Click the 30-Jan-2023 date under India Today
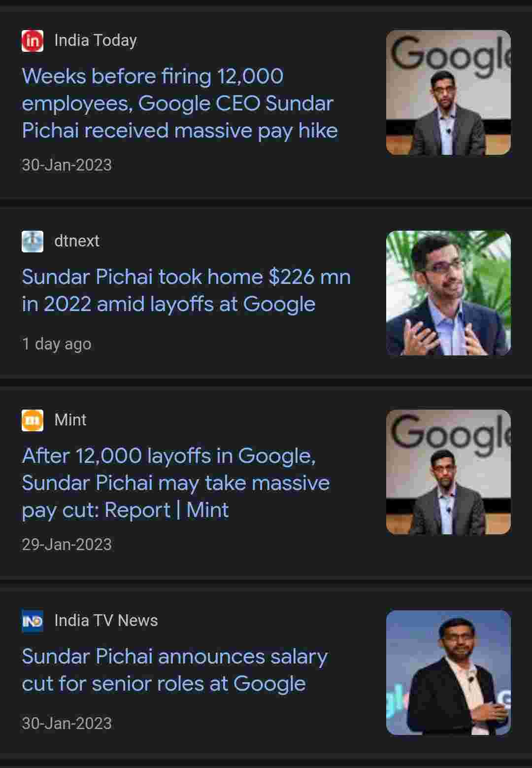Viewport: 532px width, 768px height. (66, 165)
